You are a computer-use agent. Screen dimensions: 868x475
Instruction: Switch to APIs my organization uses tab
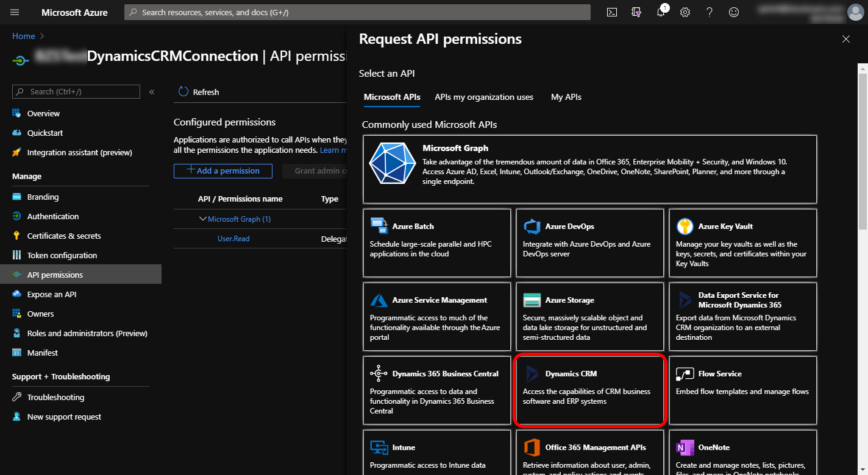pos(484,97)
